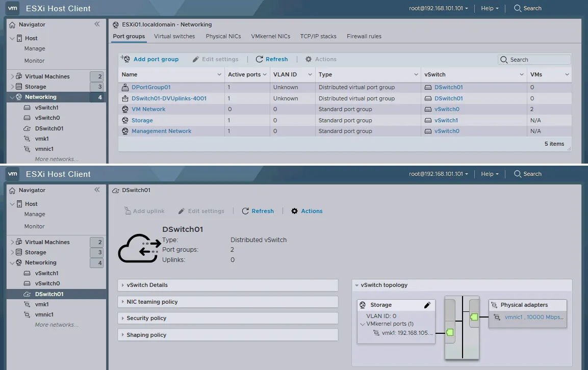Collapse the Host tree in bottom navigator
Image resolution: width=588 pixels, height=370 pixels.
click(x=12, y=204)
